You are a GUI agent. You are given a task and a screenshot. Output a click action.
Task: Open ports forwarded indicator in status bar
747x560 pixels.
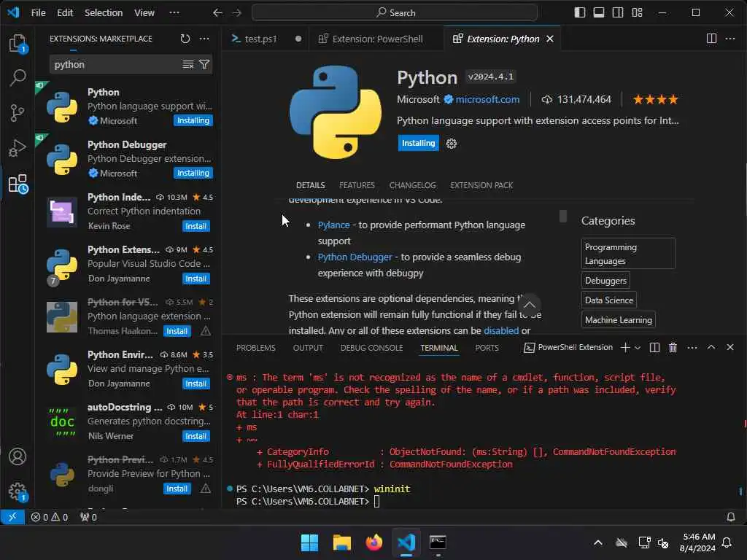tap(88, 517)
